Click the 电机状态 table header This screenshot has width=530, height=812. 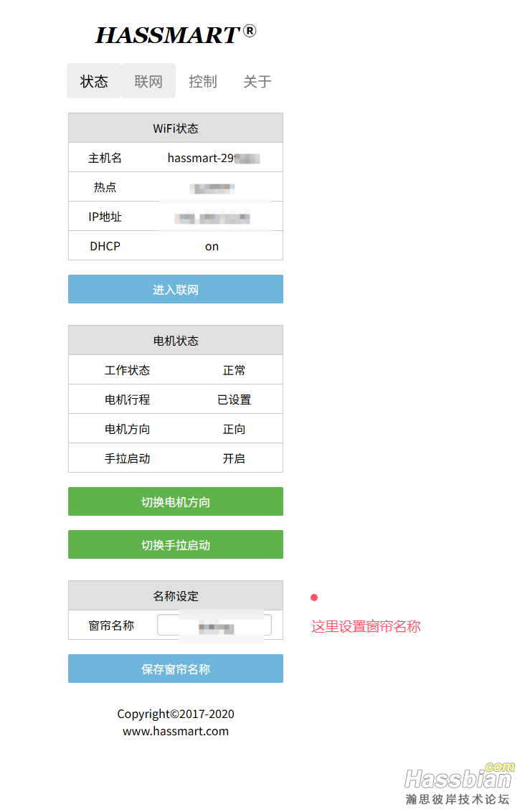click(176, 340)
